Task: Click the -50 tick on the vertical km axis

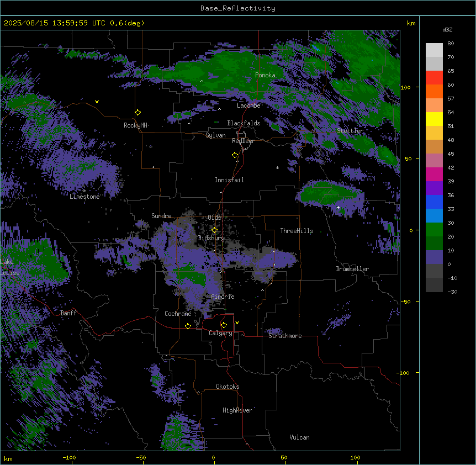Action: [405, 302]
